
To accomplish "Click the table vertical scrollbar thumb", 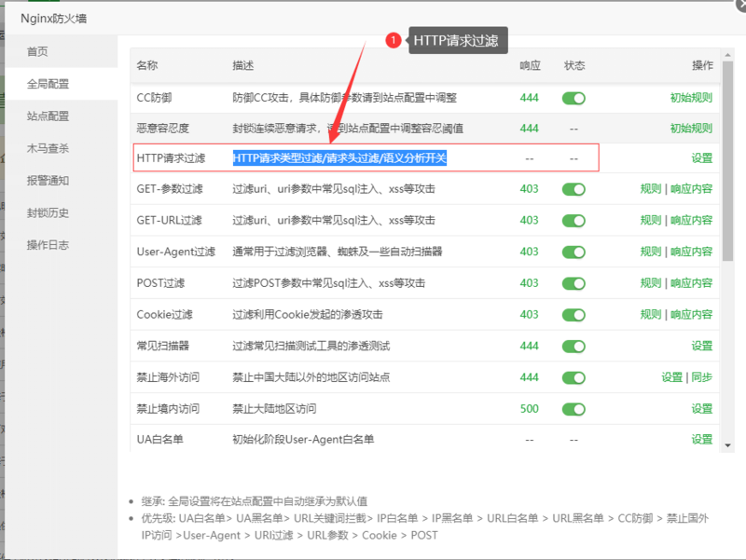I will pyautogui.click(x=727, y=161).
